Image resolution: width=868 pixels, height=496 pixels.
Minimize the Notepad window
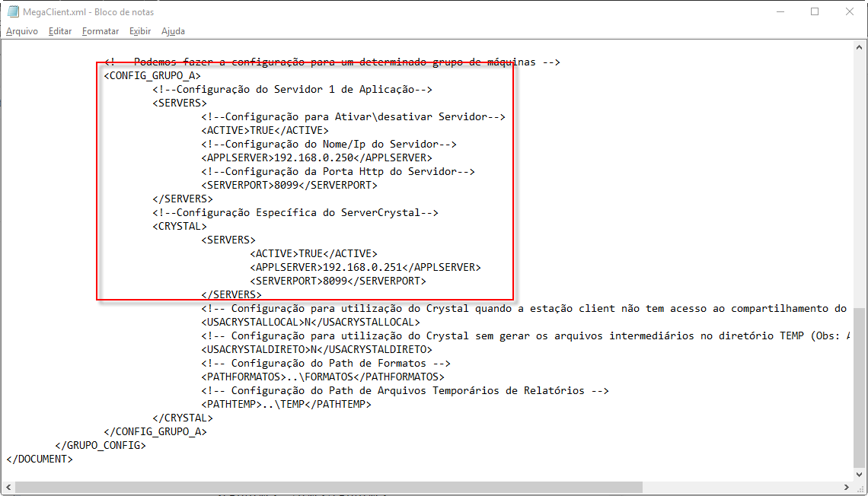point(780,11)
